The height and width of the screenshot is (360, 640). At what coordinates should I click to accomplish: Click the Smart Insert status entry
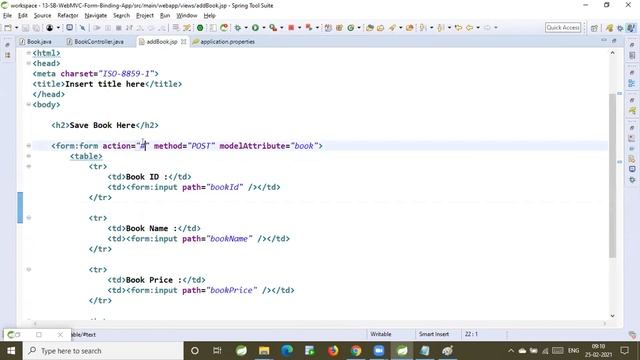pyautogui.click(x=434, y=334)
